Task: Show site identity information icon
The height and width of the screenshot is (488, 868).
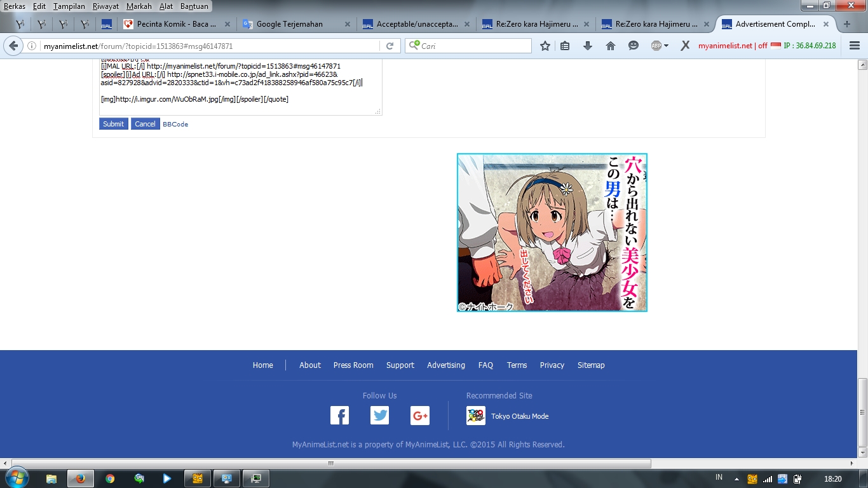Action: [x=32, y=46]
